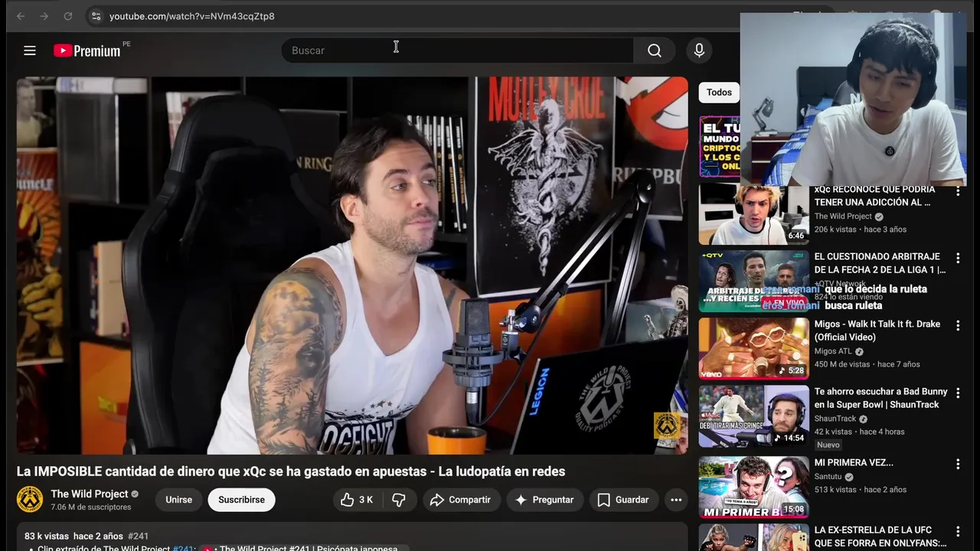Image resolution: width=980 pixels, height=551 pixels.
Task: Click the channel watermark in video corner
Action: [667, 426]
